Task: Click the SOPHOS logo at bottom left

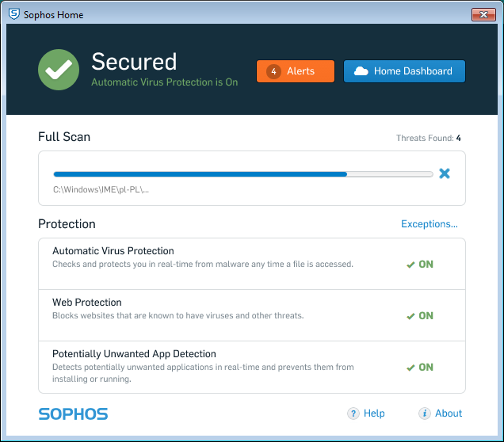Action: coord(73,413)
